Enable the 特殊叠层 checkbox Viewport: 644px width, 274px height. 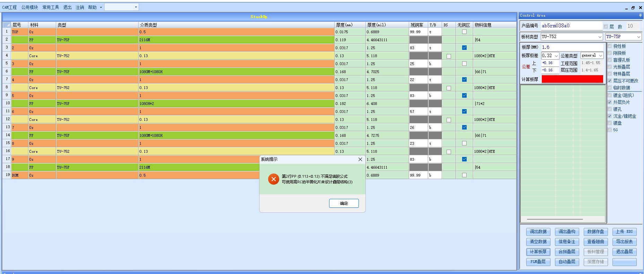pyautogui.click(x=610, y=74)
